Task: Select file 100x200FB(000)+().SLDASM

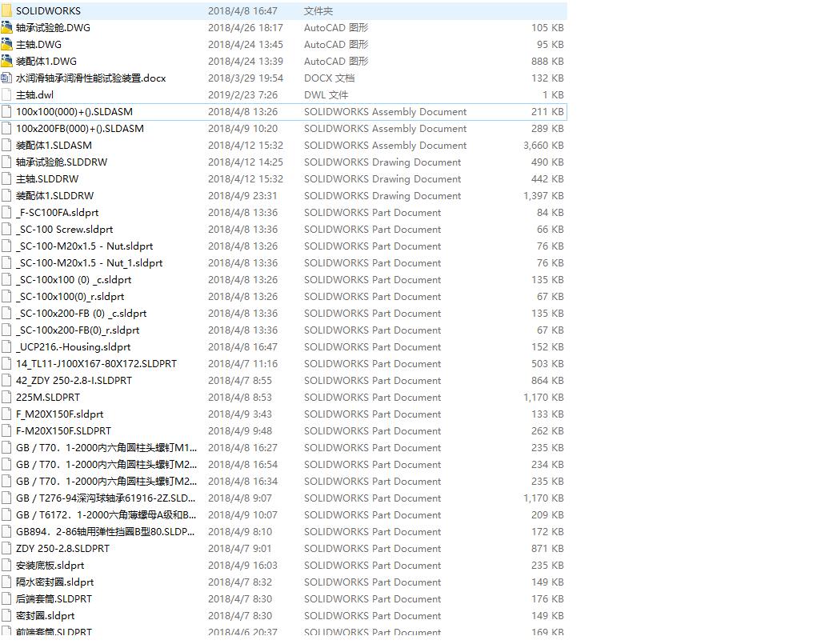Action: tap(79, 128)
